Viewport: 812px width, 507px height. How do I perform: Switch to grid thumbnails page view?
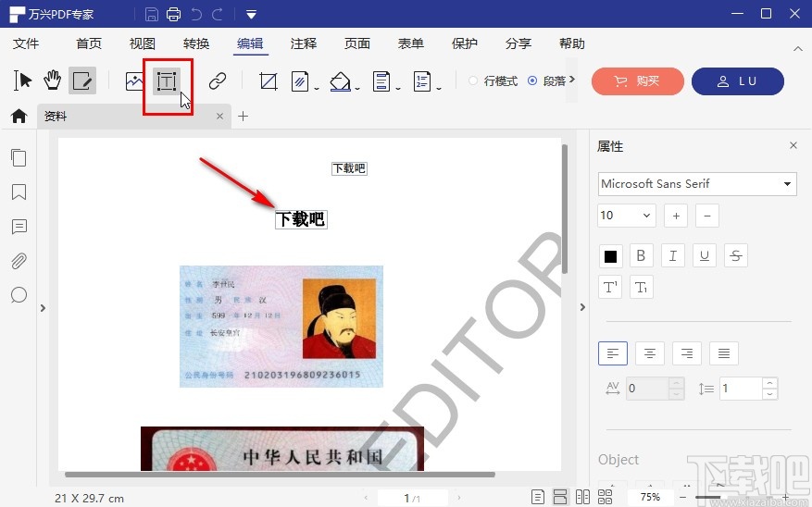tap(605, 497)
